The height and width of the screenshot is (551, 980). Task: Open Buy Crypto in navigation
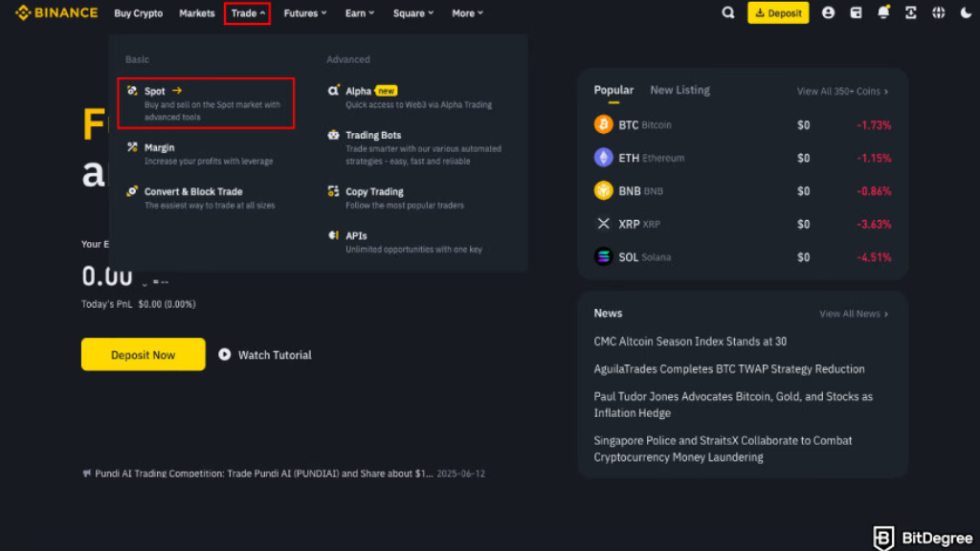(x=138, y=13)
